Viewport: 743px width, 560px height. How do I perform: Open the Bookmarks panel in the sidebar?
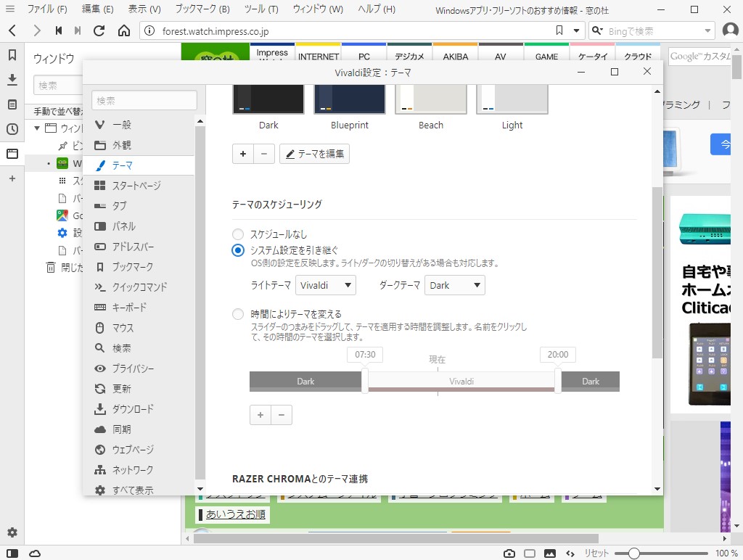pos(11,54)
